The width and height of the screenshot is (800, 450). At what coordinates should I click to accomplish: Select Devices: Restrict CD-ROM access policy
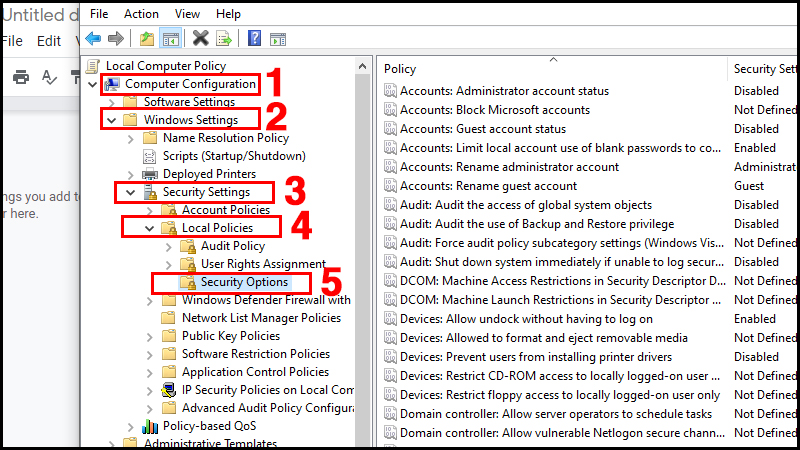tap(560, 376)
